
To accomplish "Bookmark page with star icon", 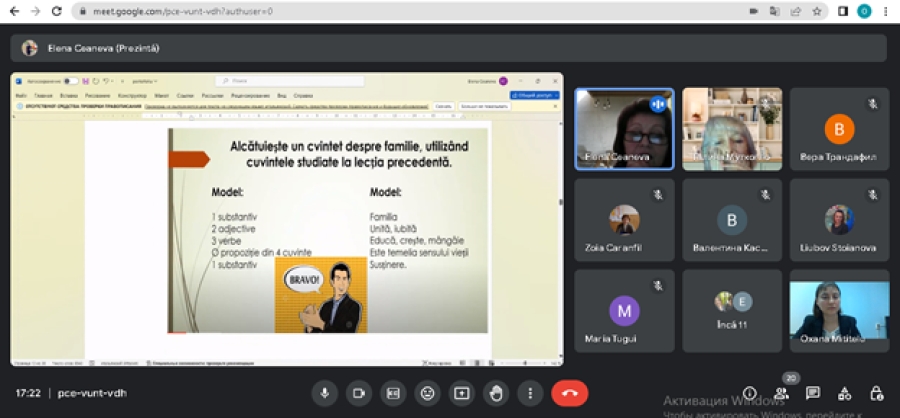I will tap(817, 11).
